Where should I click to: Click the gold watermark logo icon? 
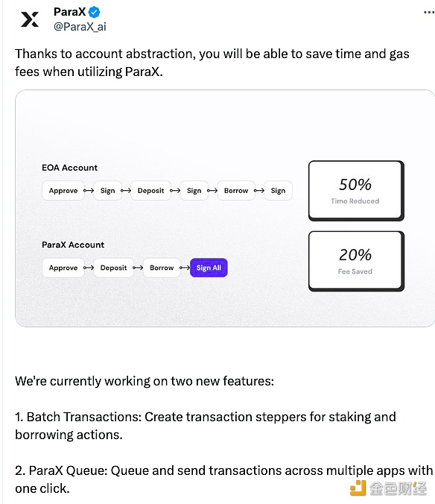click(x=358, y=488)
